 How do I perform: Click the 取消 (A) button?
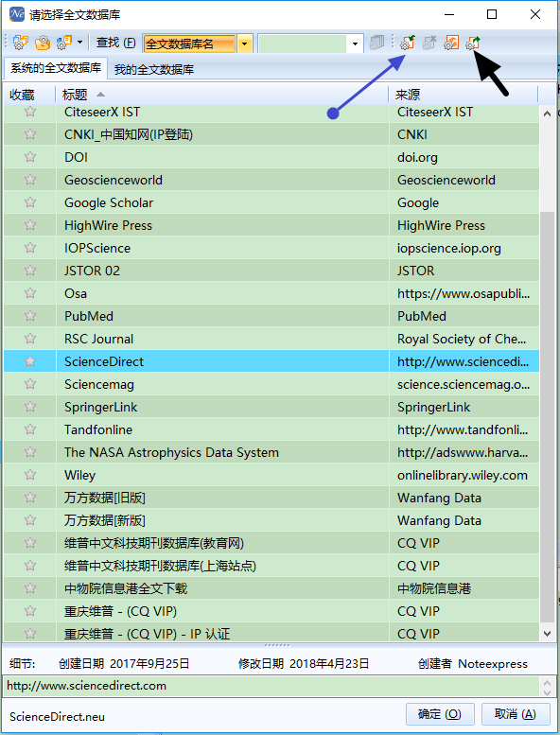click(x=516, y=714)
